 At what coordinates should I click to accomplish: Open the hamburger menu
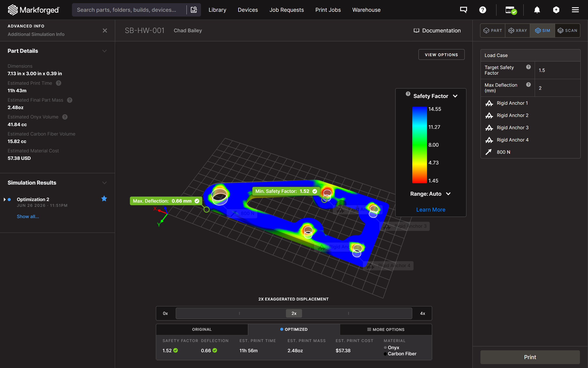pos(575,10)
